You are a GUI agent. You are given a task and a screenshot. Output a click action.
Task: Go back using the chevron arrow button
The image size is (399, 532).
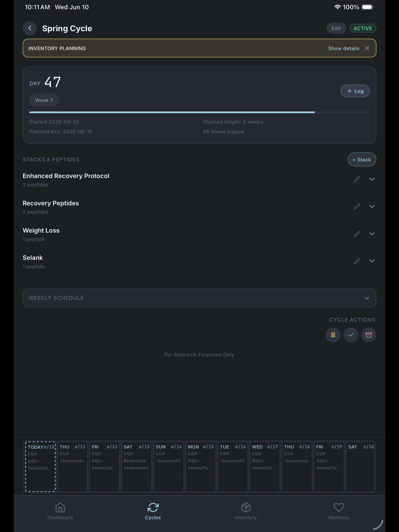30,28
